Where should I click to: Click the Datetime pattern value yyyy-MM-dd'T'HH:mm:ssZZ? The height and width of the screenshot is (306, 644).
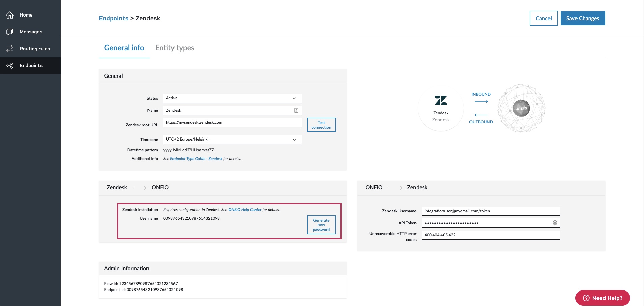pos(189,150)
